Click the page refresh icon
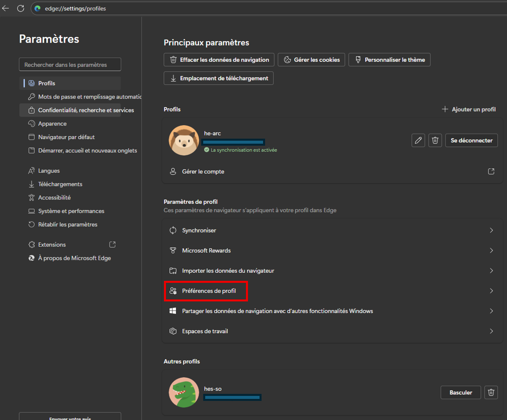The width and height of the screenshot is (507, 420). 21,9
